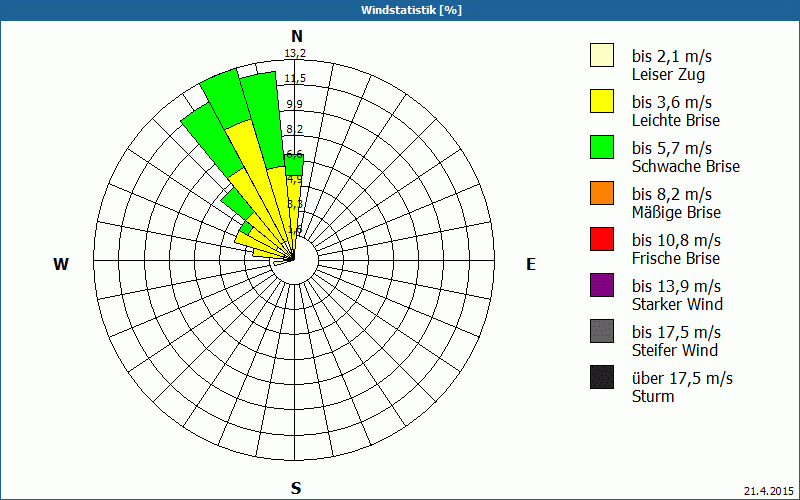Click the 'N' compass label
Image resolution: width=800 pixels, height=500 pixels.
(x=297, y=36)
